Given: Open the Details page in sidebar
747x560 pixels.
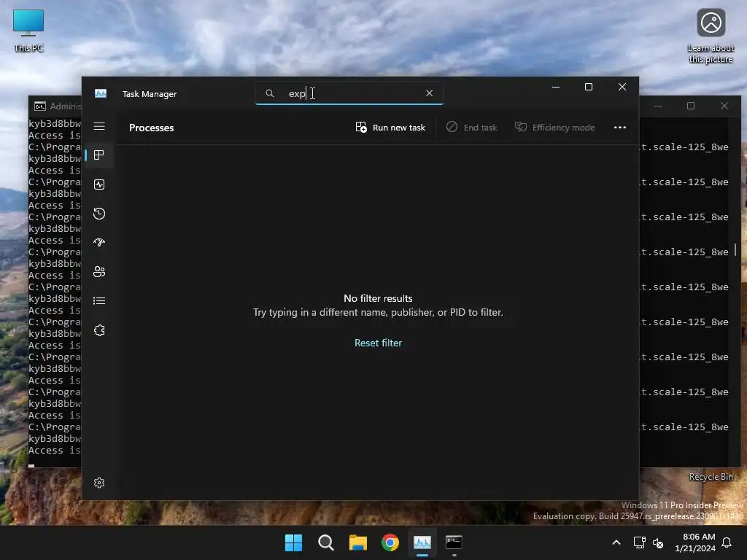Looking at the screenshot, I should tap(99, 301).
